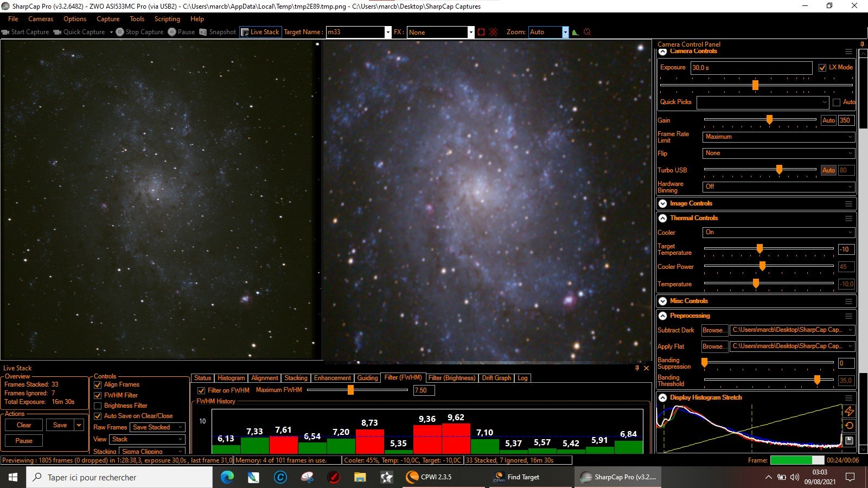
Task: Open the Preprocessing section menu icon
Action: click(848, 316)
